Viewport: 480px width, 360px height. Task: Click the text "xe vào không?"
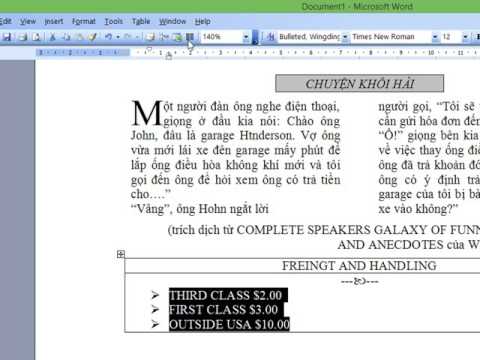[418, 209]
